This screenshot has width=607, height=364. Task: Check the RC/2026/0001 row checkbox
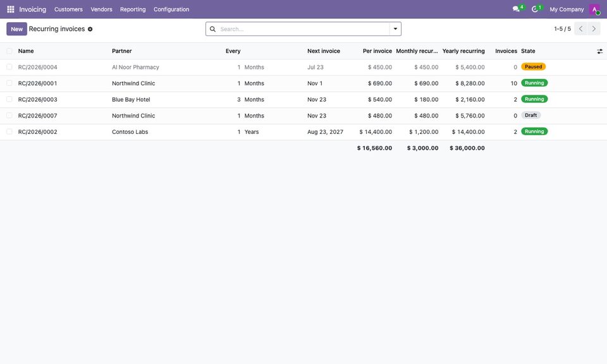tap(9, 83)
